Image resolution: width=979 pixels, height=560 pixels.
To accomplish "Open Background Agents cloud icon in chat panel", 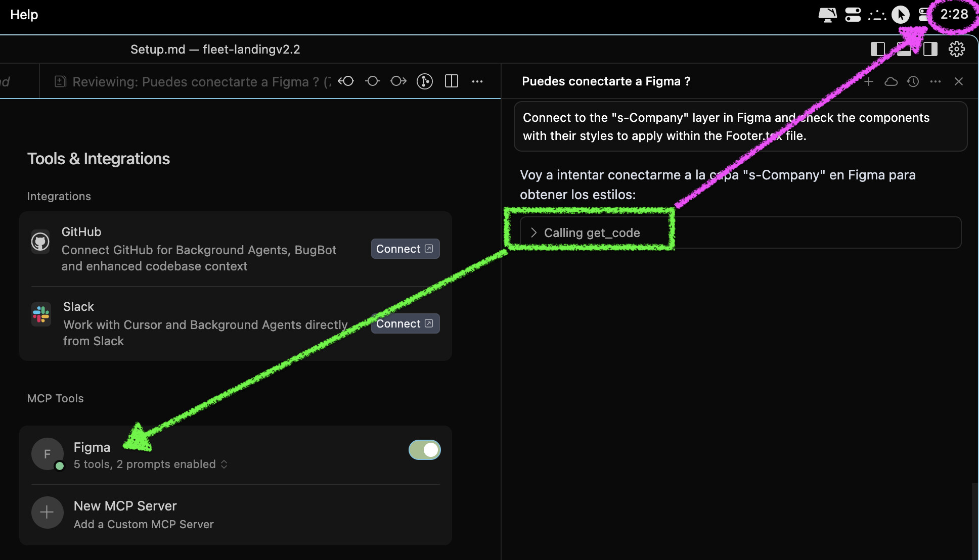I will point(891,81).
